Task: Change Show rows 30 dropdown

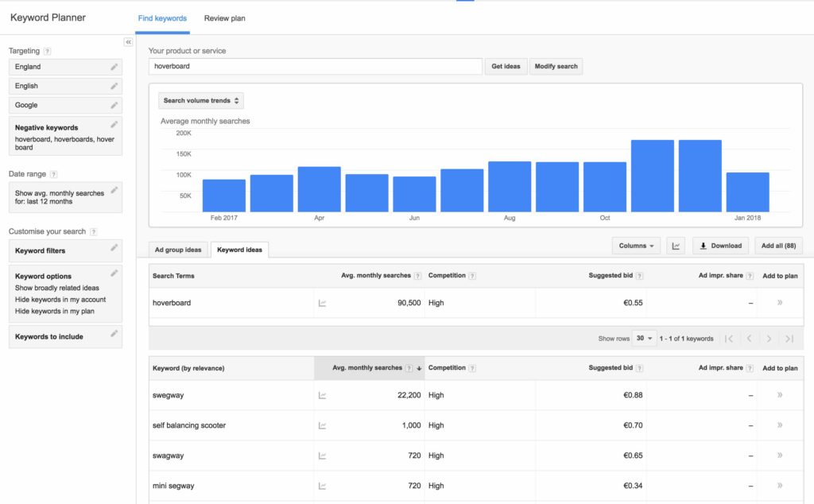Action: tap(644, 339)
